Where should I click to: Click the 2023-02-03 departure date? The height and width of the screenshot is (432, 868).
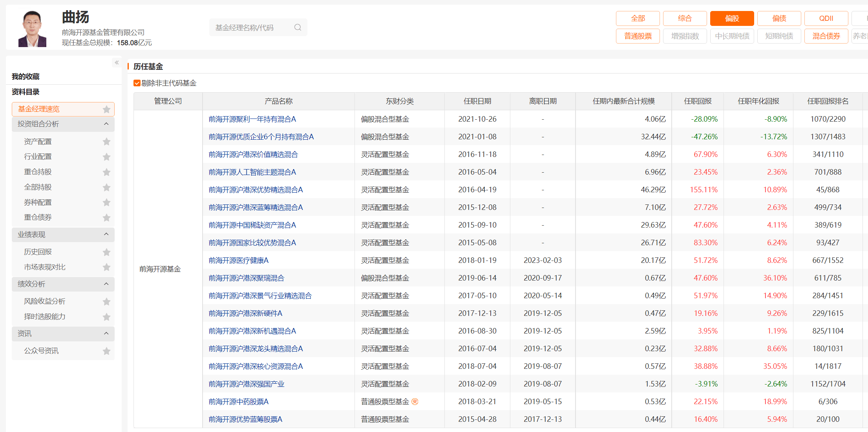[543, 260]
